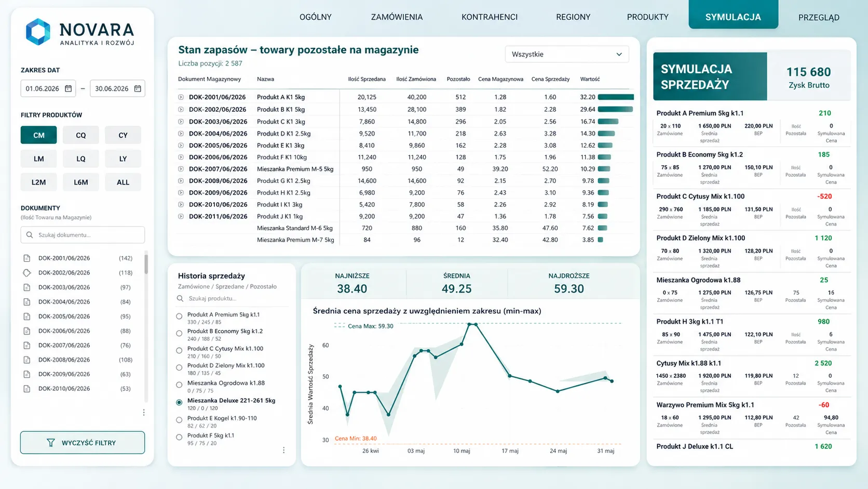The height and width of the screenshot is (489, 868).
Task: Apply the L2M product filter
Action: (x=39, y=182)
